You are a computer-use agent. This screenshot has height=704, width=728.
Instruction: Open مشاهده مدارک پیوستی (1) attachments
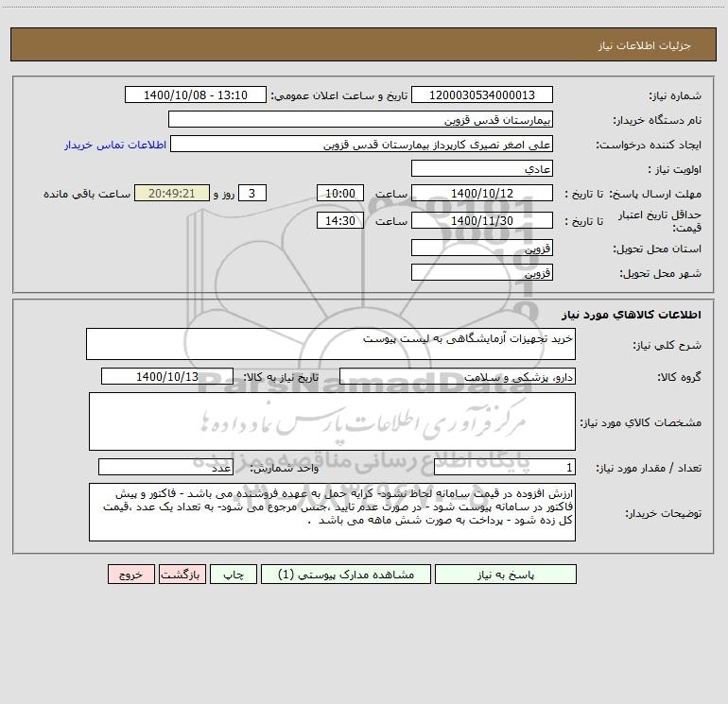click(x=346, y=574)
